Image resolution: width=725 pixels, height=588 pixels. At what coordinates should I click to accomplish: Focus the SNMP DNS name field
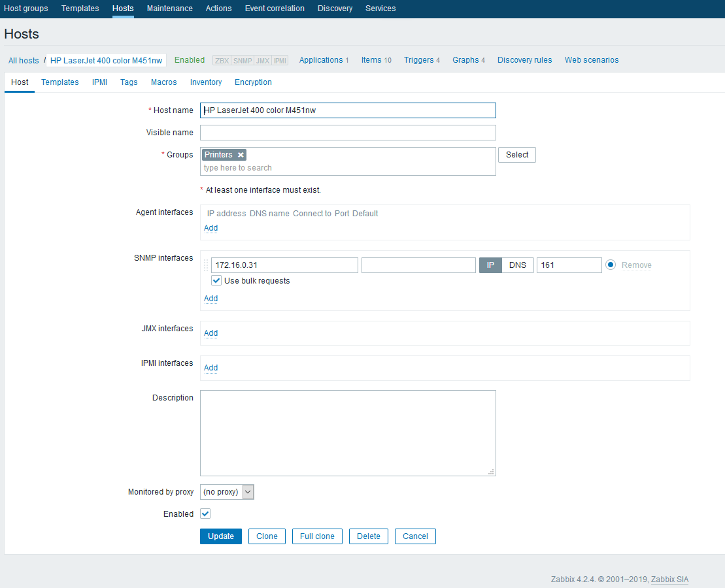[418, 265]
